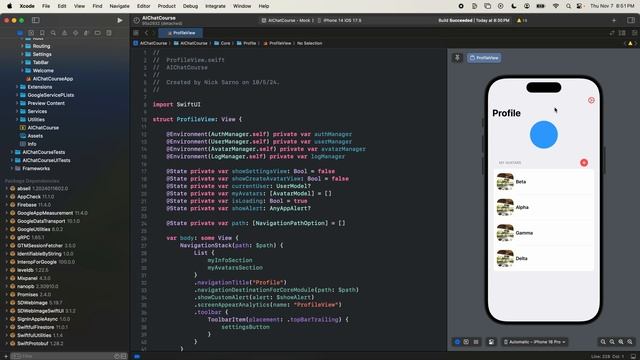This screenshot has height=360, width=640.
Task: Click the plus Library button in toolbar
Action: 614,20
